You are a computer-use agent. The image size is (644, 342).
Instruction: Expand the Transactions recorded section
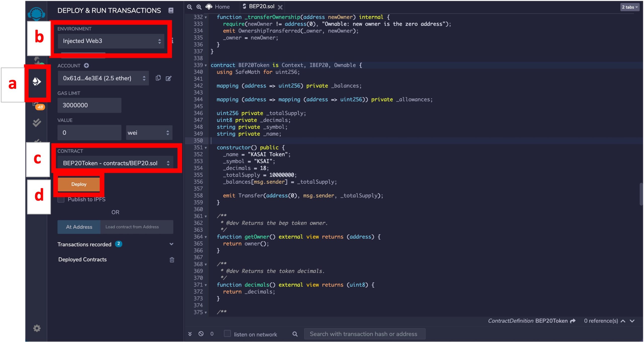click(x=171, y=244)
